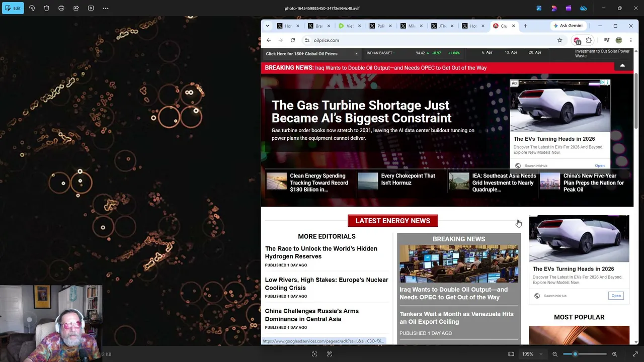Viewport: 644px width, 362px height.
Task: Delete the photo using trash icon
Action: pyautogui.click(x=46, y=8)
